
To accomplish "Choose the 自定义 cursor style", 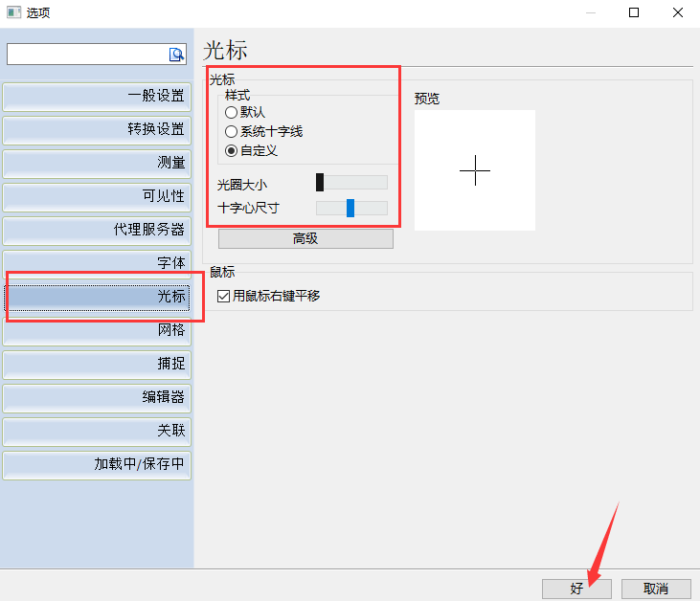I will coord(231,150).
